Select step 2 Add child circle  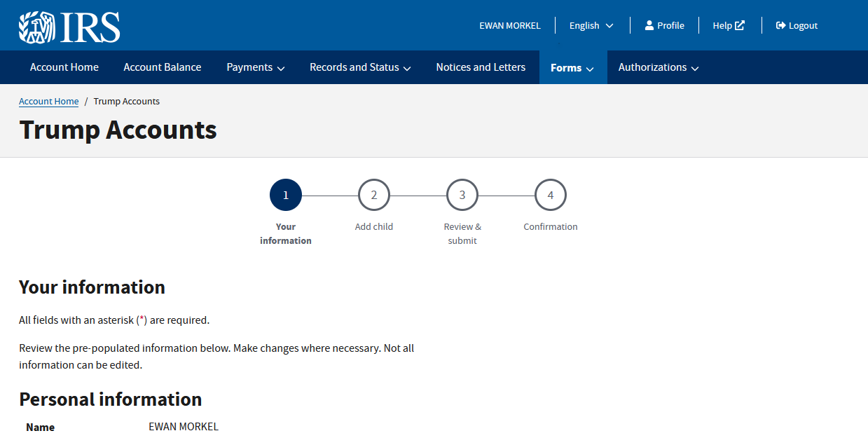[374, 196]
